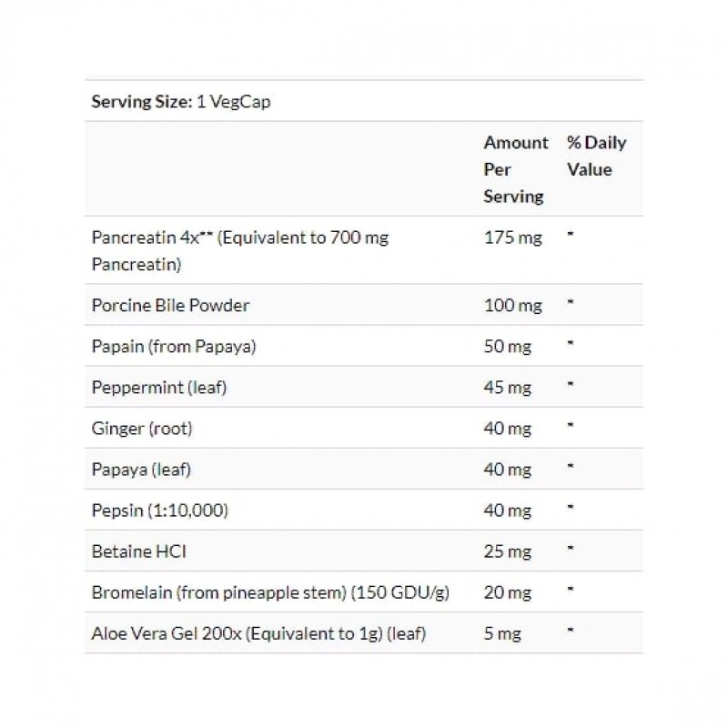The height and width of the screenshot is (728, 728).
Task: Select the Peppermint (leaf) ingredient name
Action: coord(158,388)
